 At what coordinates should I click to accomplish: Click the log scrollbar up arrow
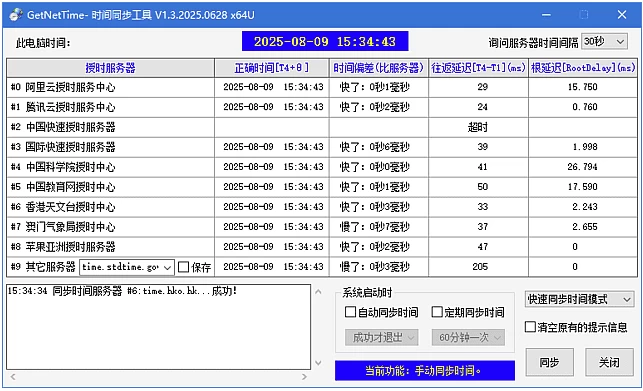[x=318, y=292]
